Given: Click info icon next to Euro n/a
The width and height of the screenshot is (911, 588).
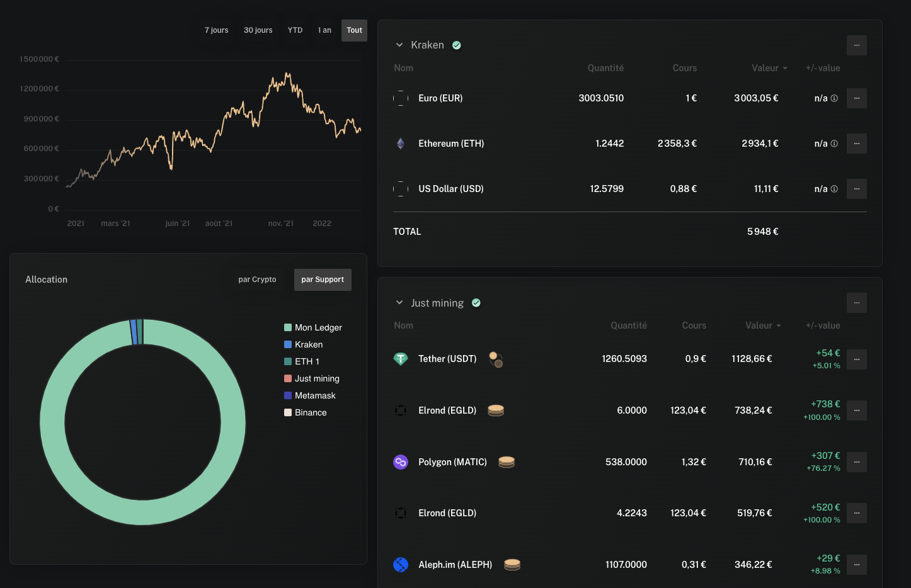Looking at the screenshot, I should click(834, 98).
